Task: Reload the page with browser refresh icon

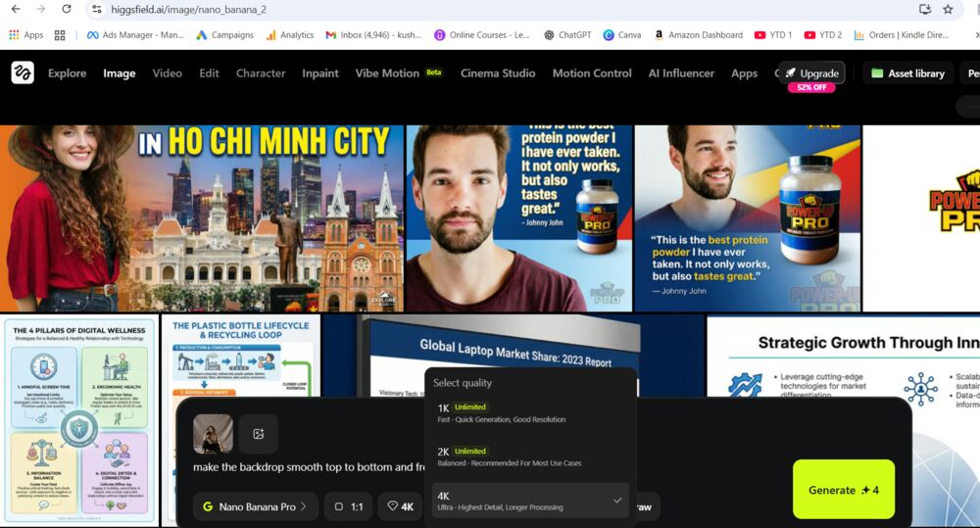Action: point(66,9)
